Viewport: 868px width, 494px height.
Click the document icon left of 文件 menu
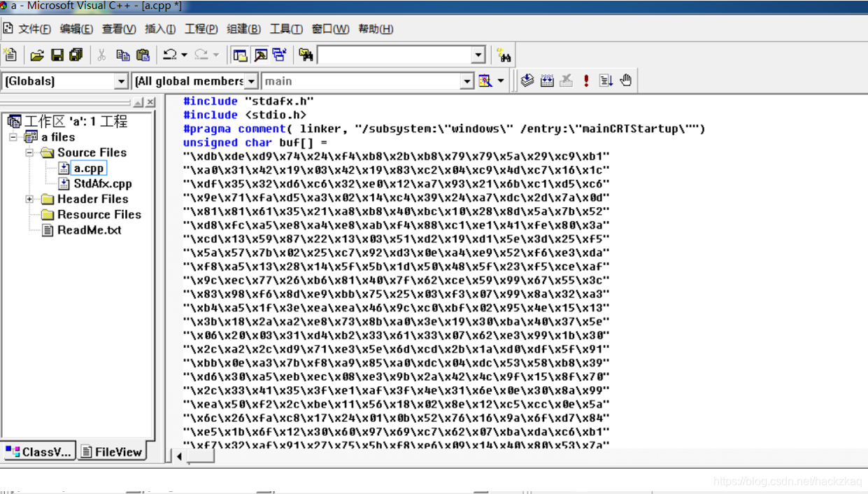pos(8,29)
